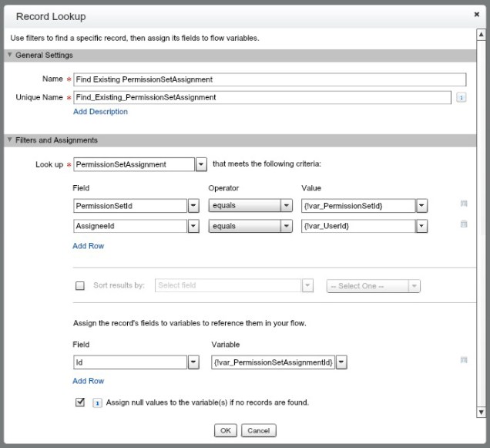Delete the PermissionSetId filter row

tap(463, 204)
